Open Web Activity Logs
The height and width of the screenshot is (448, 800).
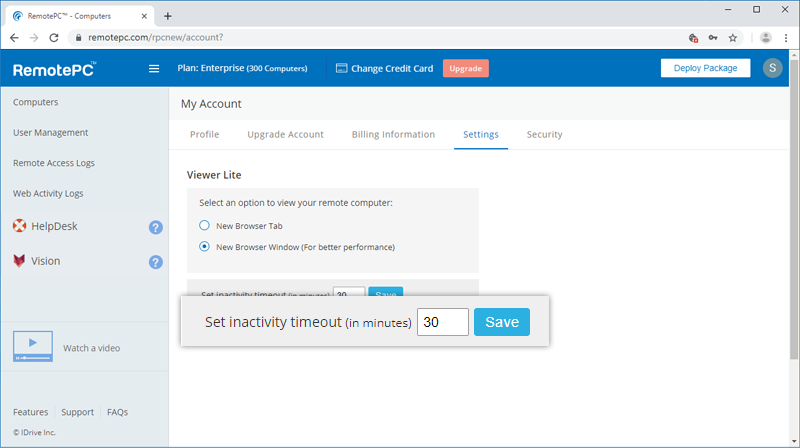click(x=48, y=193)
